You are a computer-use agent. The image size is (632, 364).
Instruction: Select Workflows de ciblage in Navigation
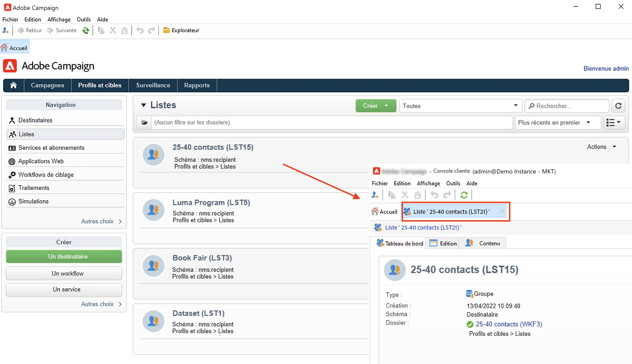coord(46,175)
